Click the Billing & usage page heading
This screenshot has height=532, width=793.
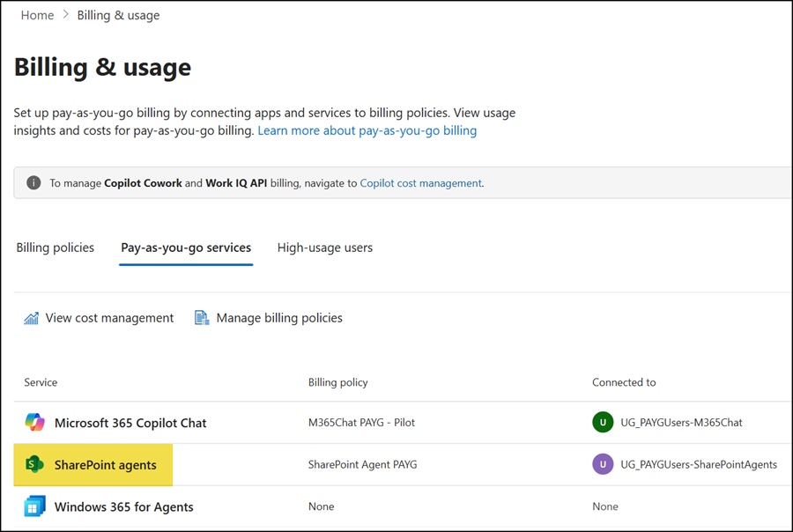point(103,67)
